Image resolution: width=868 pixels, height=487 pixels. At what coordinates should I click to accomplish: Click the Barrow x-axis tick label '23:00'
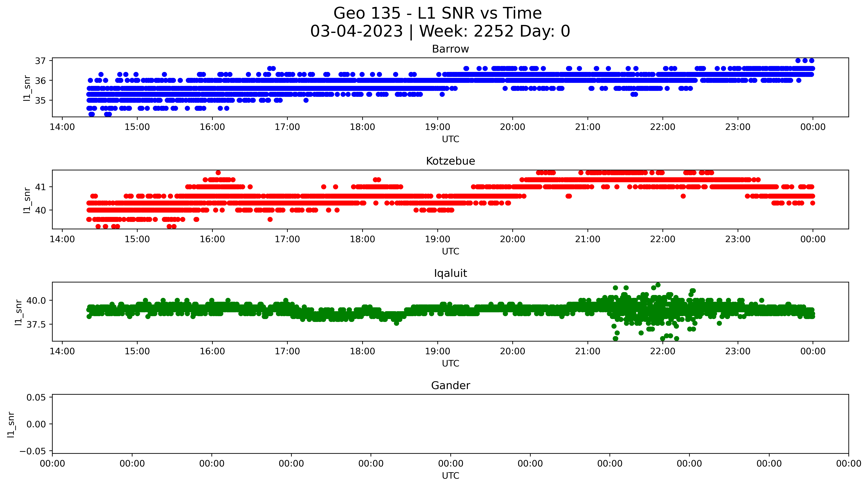738,127
